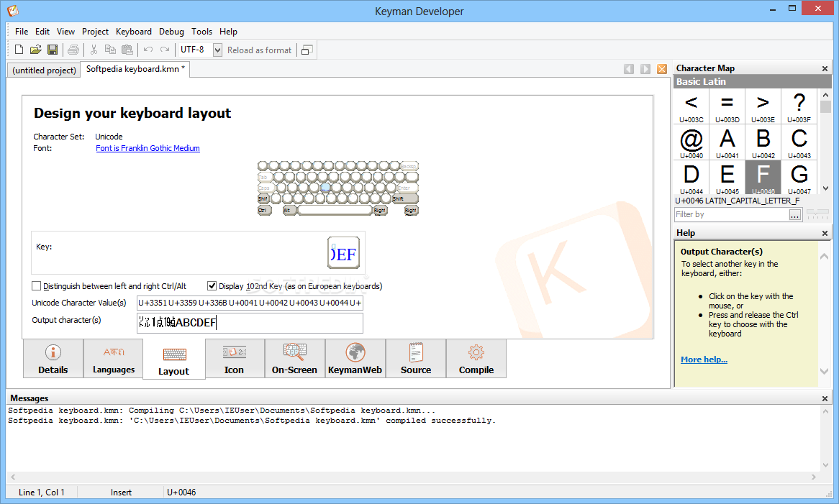Select the character E in Character Map

click(727, 178)
